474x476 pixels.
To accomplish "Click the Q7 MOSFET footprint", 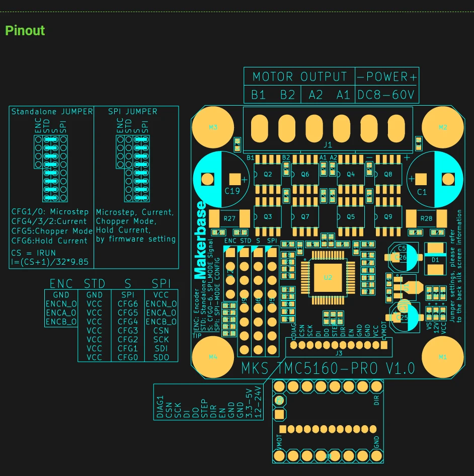I will pos(305,217).
